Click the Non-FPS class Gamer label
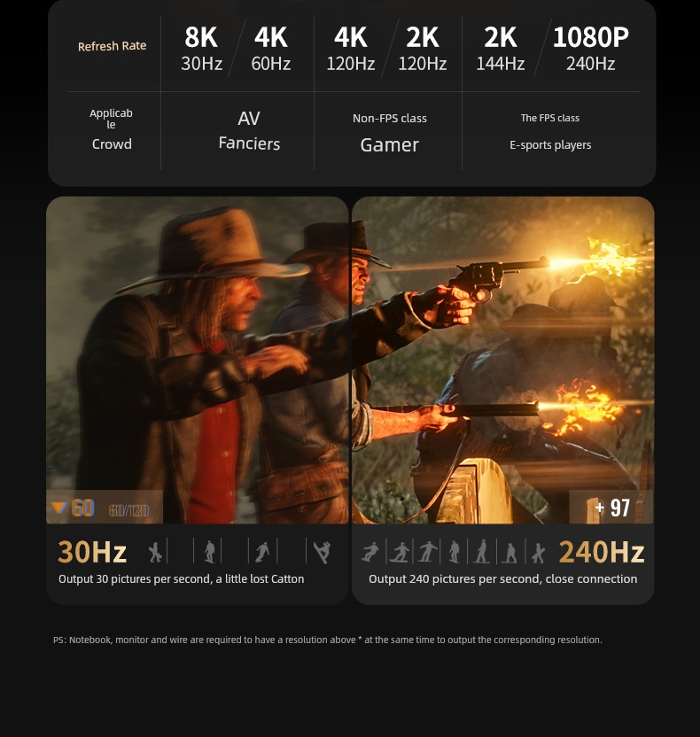Screen dimensions: 700x737 click(x=390, y=132)
